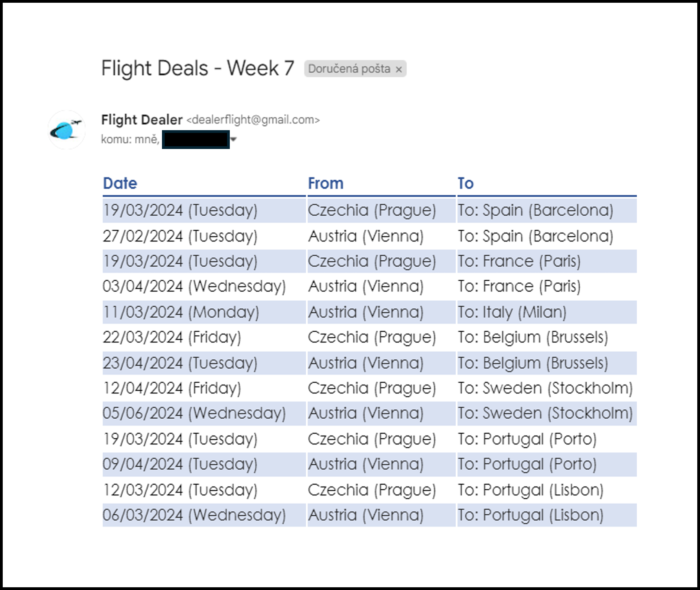Screen dimensions: 700x590
Task: Click the dealerflight@gmail.com address
Action: click(x=253, y=120)
